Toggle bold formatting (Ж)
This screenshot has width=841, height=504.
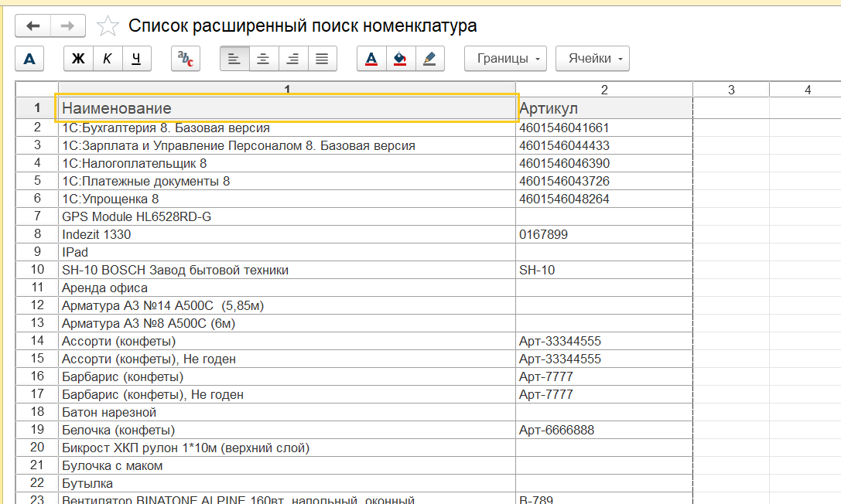tap(78, 59)
